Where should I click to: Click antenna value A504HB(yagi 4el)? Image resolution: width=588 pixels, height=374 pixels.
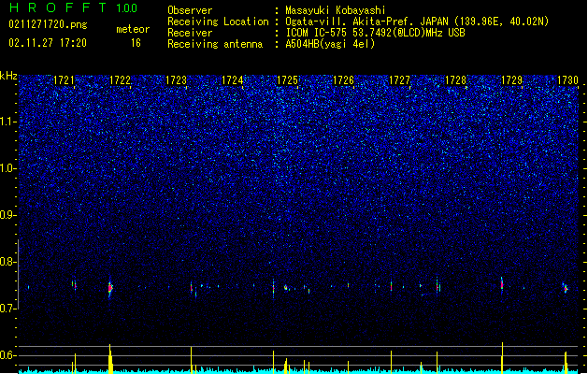pos(330,44)
